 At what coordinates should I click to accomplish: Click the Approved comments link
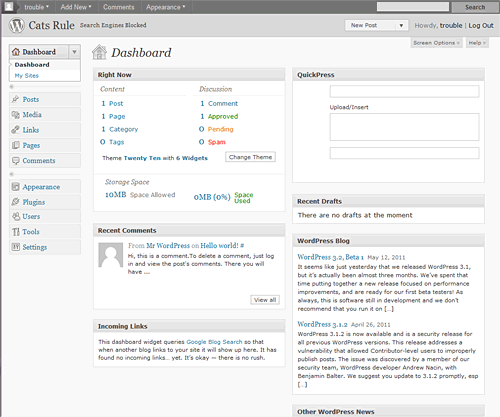(223, 116)
